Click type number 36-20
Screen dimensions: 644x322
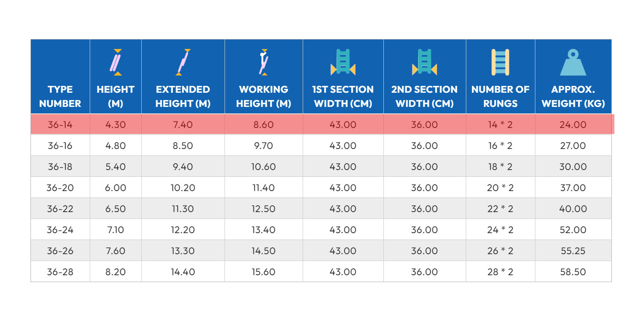click(60, 188)
